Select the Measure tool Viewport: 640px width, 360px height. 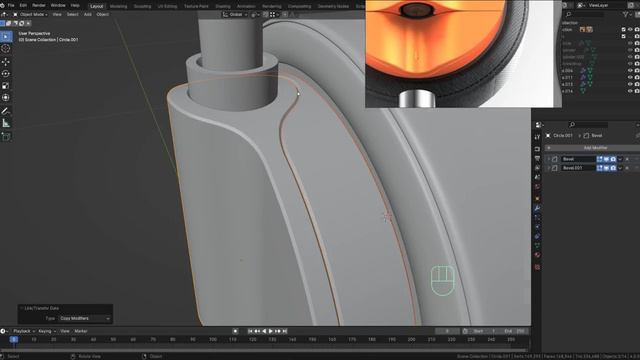coord(6,123)
